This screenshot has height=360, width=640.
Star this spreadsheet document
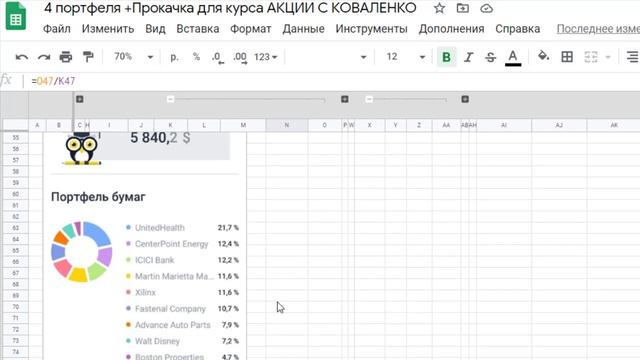pyautogui.click(x=439, y=8)
